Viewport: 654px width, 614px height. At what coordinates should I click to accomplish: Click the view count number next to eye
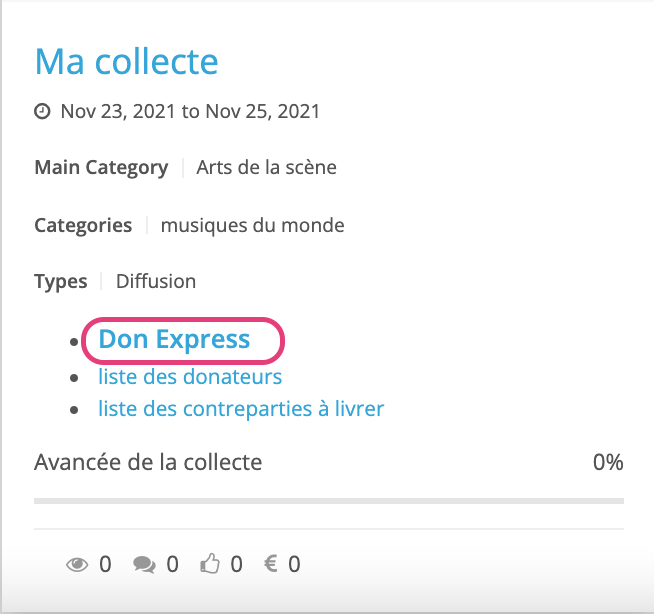click(105, 564)
